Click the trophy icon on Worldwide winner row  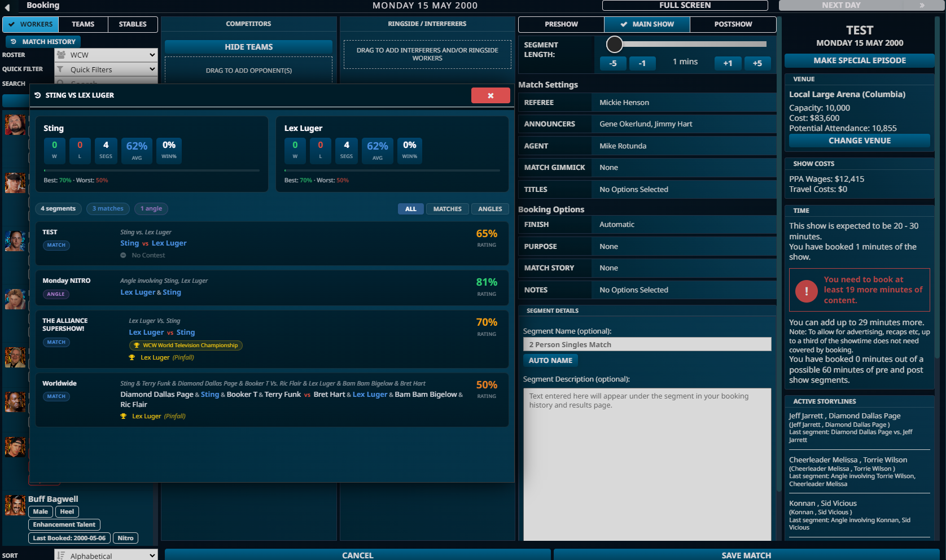coord(124,417)
